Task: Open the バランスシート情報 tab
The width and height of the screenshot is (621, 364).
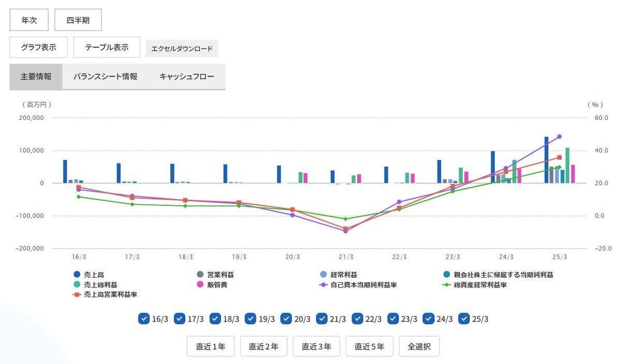Action: (x=106, y=77)
